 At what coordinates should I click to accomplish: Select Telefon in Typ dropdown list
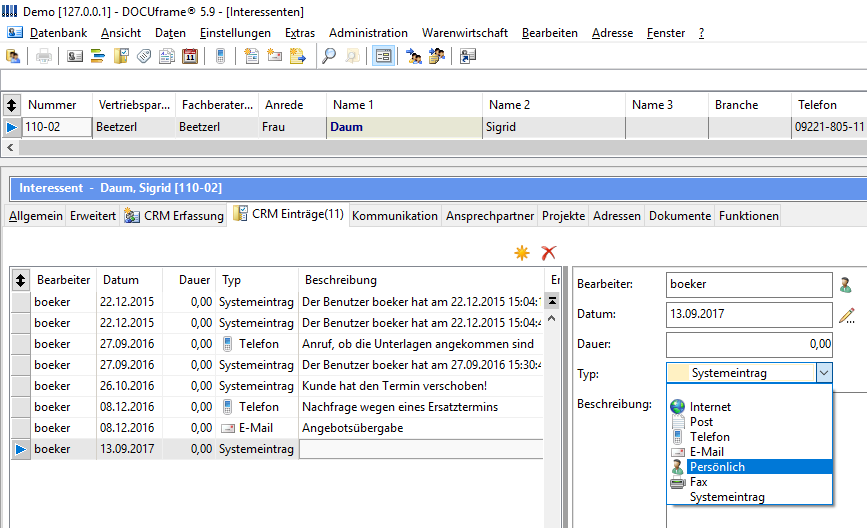[x=750, y=437]
